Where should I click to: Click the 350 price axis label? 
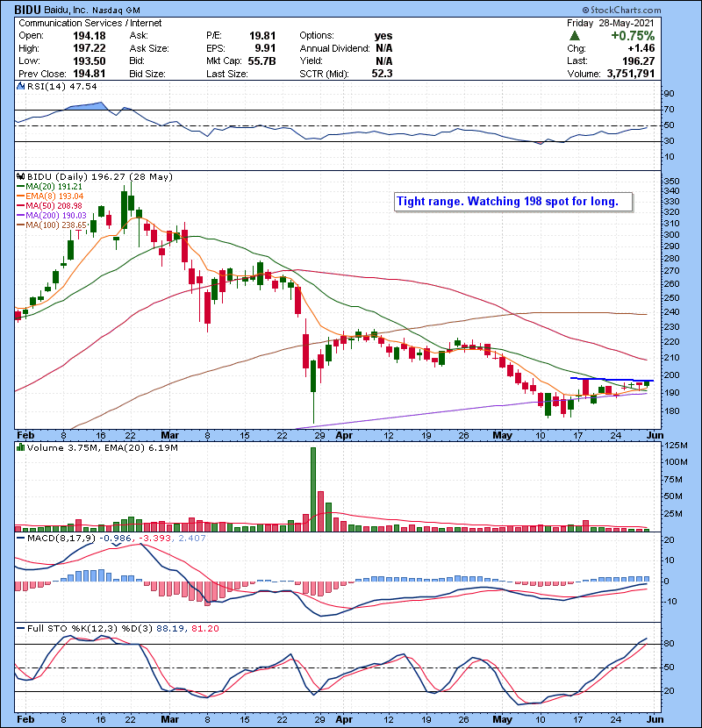(x=672, y=181)
